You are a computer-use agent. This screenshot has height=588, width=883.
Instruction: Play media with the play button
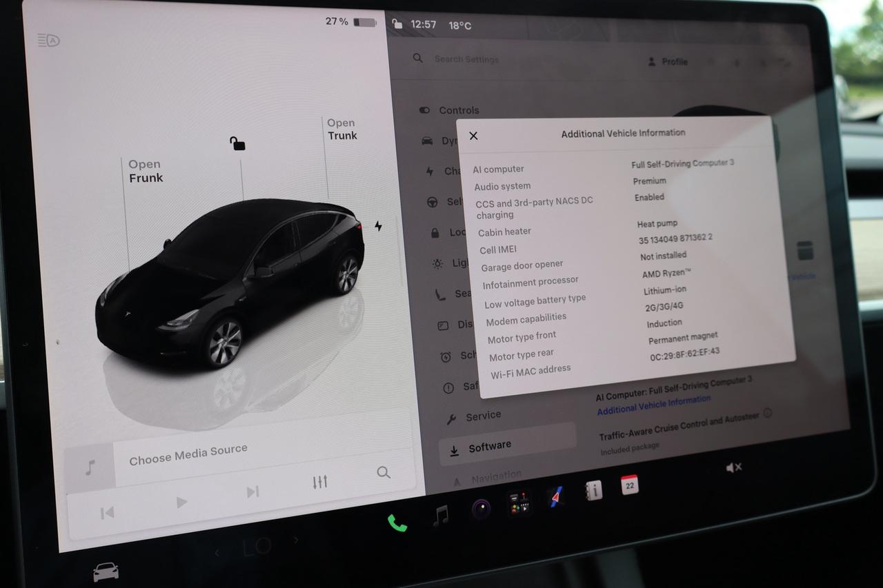point(181,502)
